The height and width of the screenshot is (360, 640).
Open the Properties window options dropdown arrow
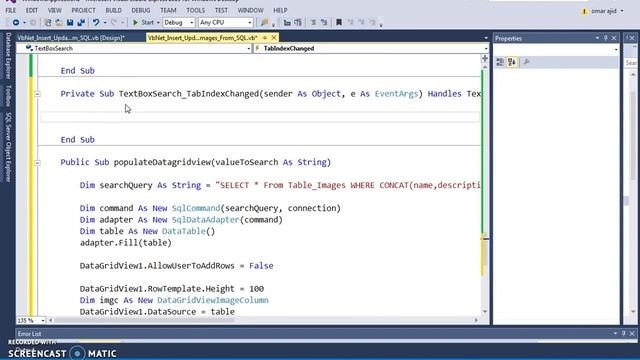(x=597, y=38)
